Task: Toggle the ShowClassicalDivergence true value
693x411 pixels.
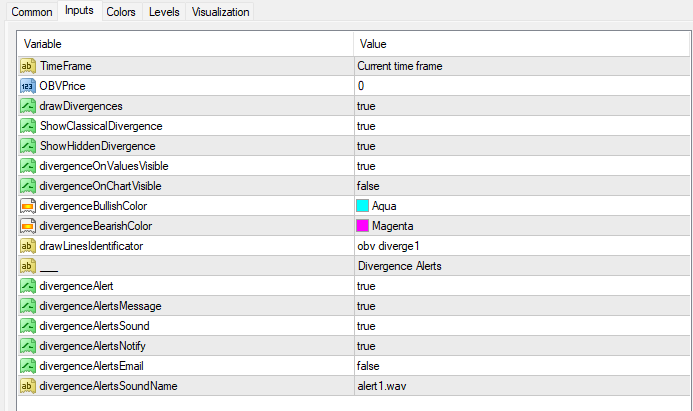Action: coord(366,126)
